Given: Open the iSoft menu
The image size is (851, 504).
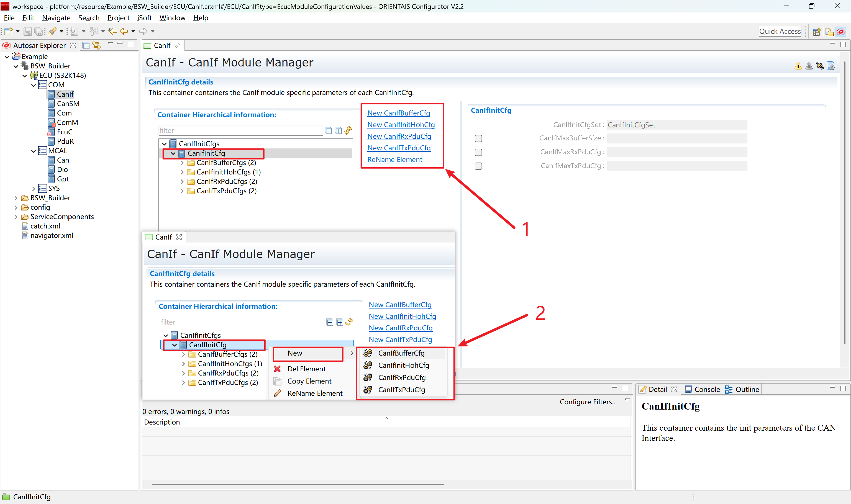Looking at the screenshot, I should coord(144,18).
